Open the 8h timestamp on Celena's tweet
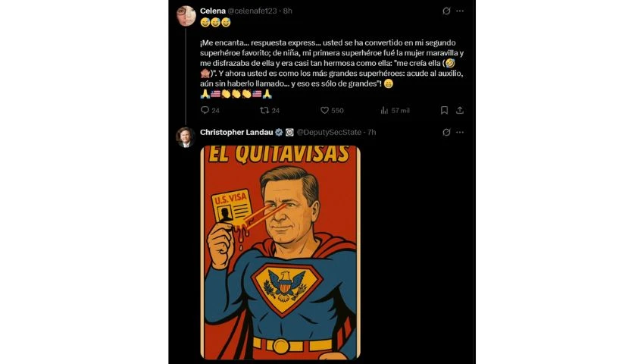Image resolution: width=644 pixels, height=364 pixels. [x=288, y=11]
